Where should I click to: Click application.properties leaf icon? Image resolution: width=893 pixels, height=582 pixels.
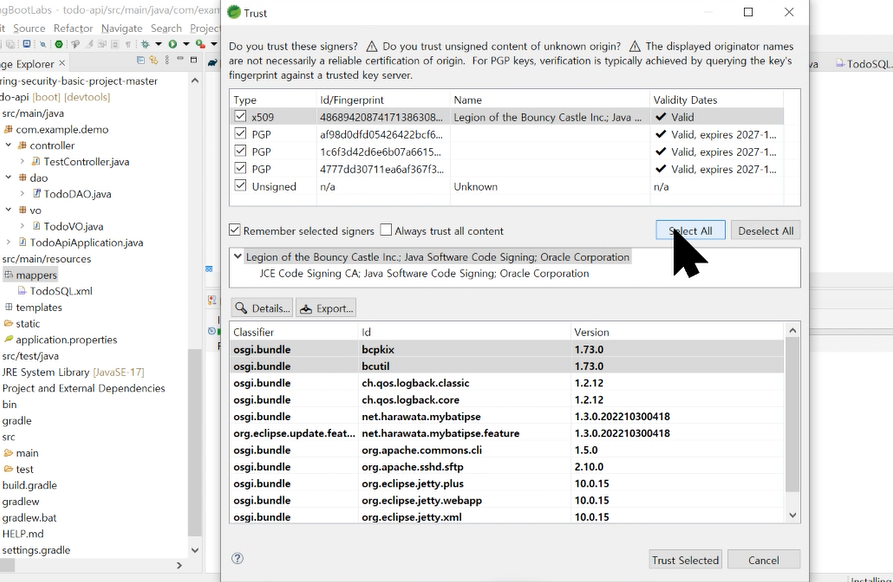(x=8, y=339)
